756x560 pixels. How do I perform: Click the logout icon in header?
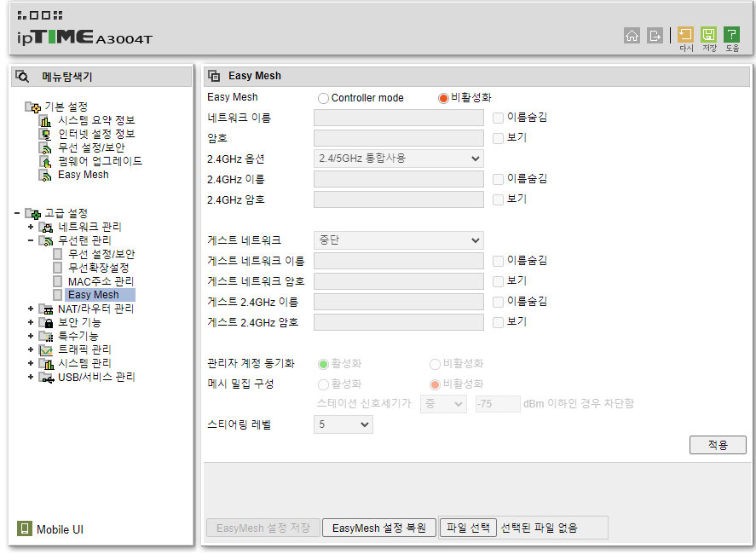(x=655, y=35)
